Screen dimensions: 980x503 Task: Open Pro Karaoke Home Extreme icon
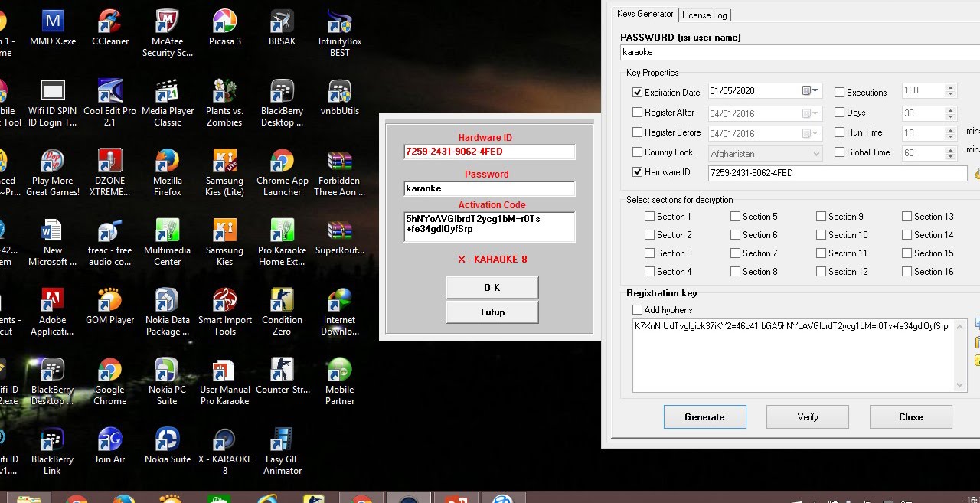tap(283, 242)
